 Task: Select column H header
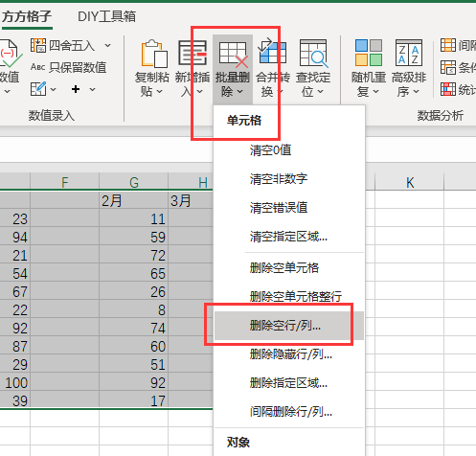coord(191,182)
